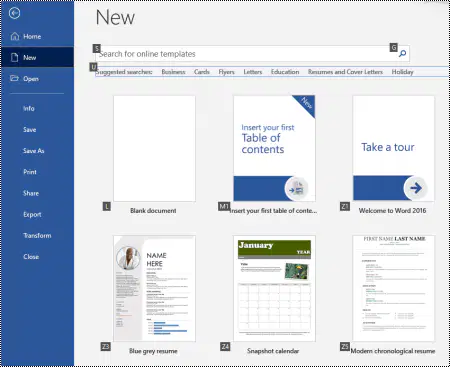Click the magnifying glass search icon
The width and height of the screenshot is (450, 367).
tap(402, 53)
